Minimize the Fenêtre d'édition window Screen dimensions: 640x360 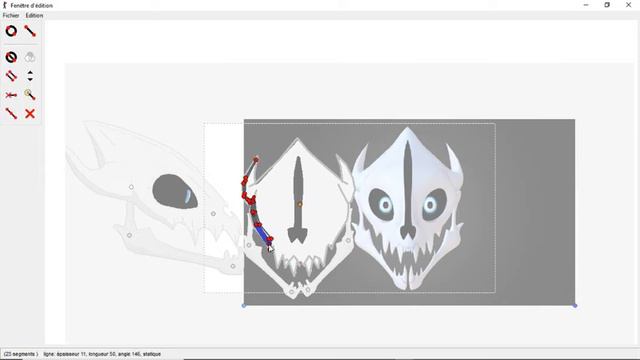click(x=586, y=5)
